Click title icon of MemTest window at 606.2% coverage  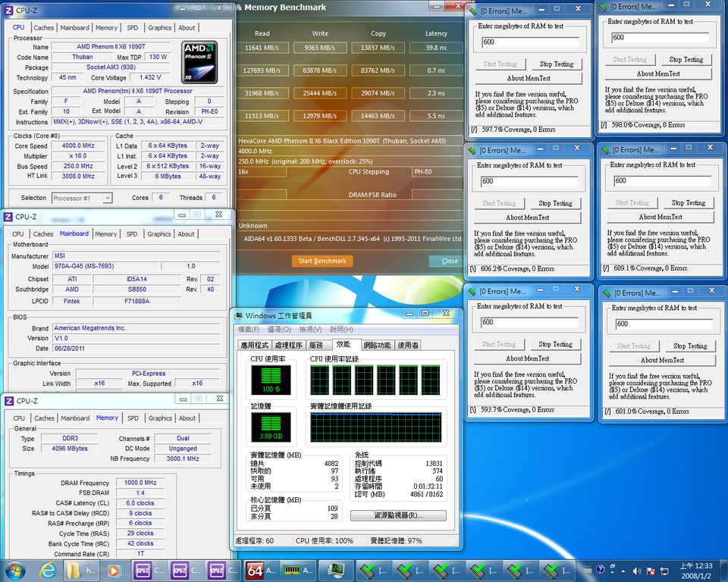[x=472, y=150]
